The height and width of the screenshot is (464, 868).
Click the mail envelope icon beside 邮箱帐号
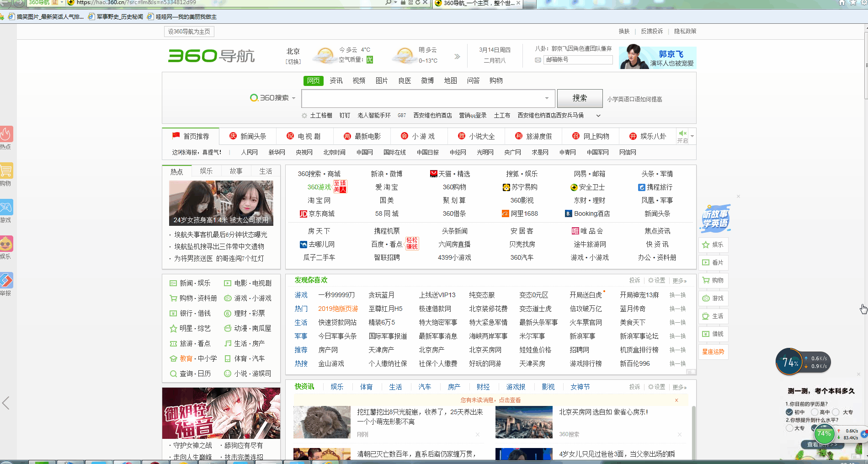click(x=538, y=60)
